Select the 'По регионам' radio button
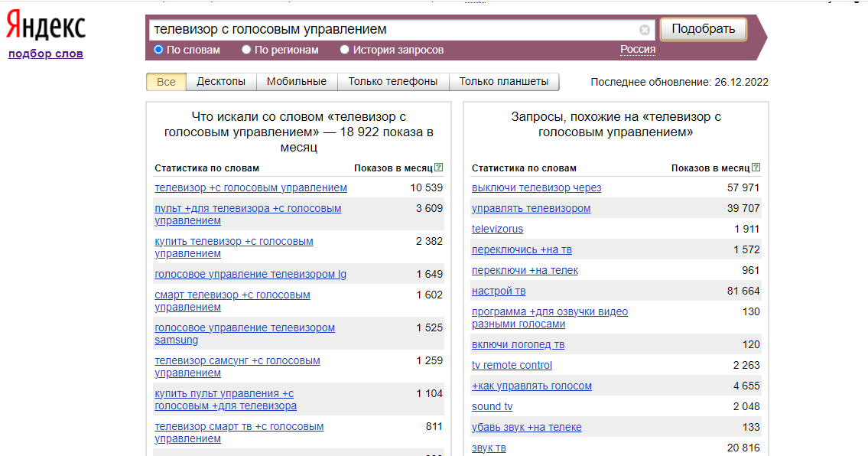This screenshot has width=868, height=456. coord(246,50)
